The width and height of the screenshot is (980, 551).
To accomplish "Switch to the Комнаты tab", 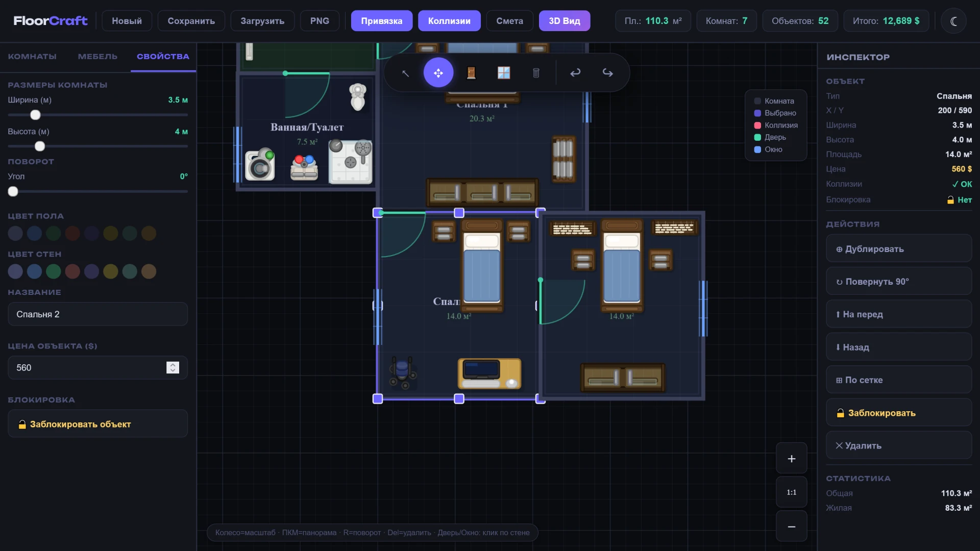I will click(x=32, y=57).
